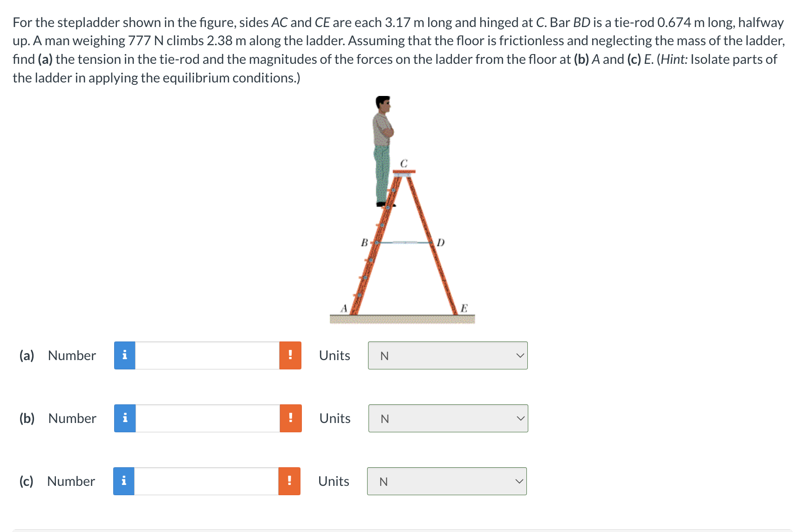Click the (a) question label
This screenshot has height=532, width=805.
click(x=26, y=355)
